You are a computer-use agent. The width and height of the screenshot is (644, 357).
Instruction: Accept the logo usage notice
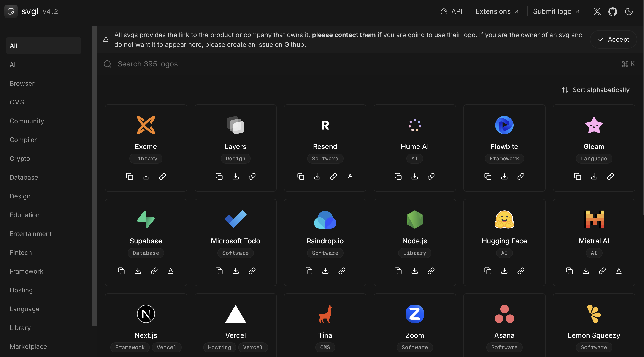tap(614, 40)
